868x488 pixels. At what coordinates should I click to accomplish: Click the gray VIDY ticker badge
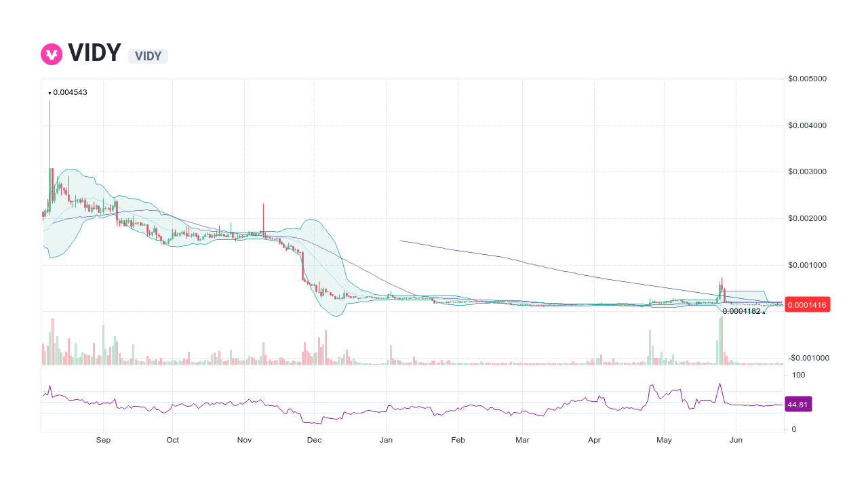click(148, 56)
